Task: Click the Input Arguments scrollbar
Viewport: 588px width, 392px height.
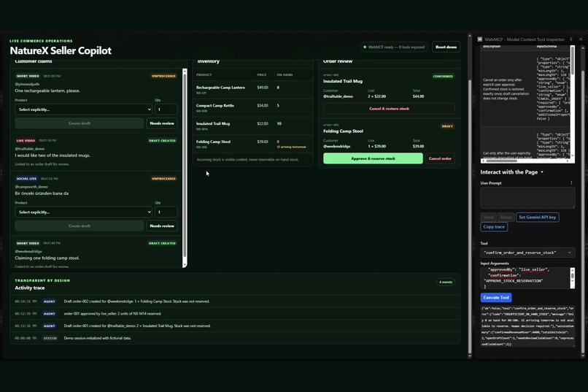Action: point(572,278)
